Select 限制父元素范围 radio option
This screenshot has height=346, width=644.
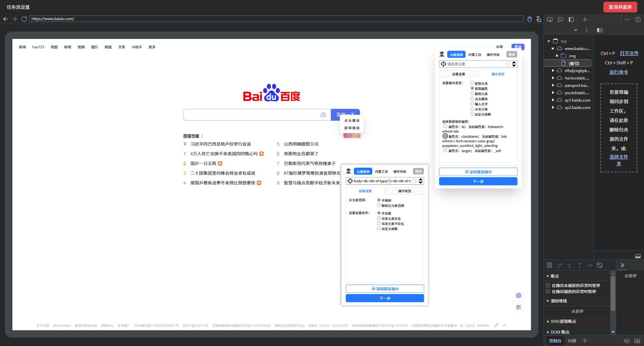379,205
